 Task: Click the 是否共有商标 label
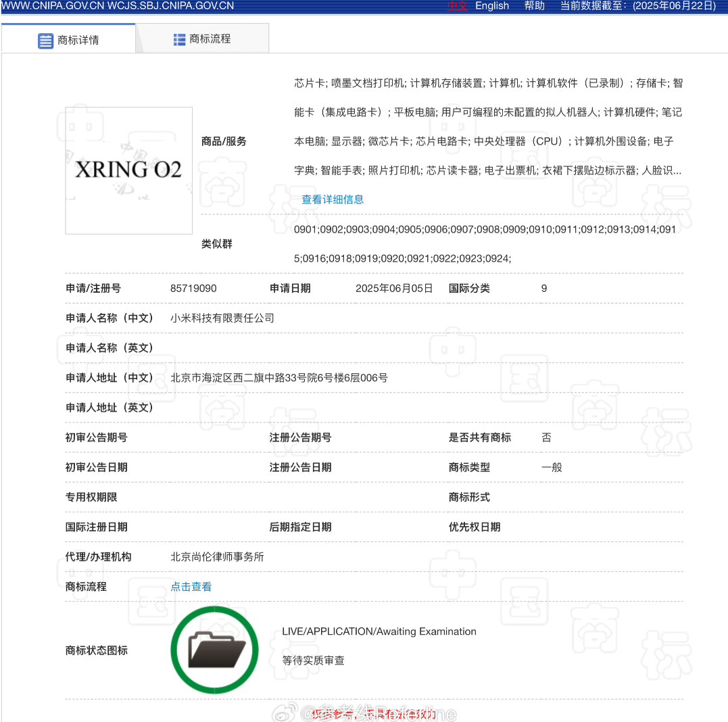[x=480, y=437]
